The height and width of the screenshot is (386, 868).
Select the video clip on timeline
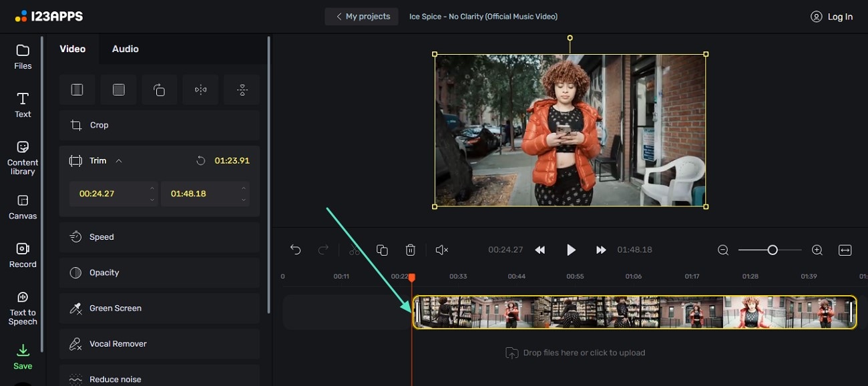(634, 312)
